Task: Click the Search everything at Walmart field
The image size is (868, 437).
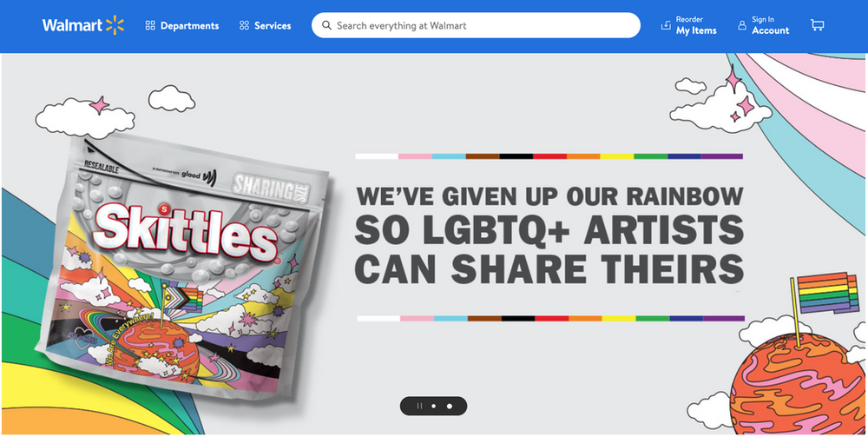Action: click(x=476, y=25)
